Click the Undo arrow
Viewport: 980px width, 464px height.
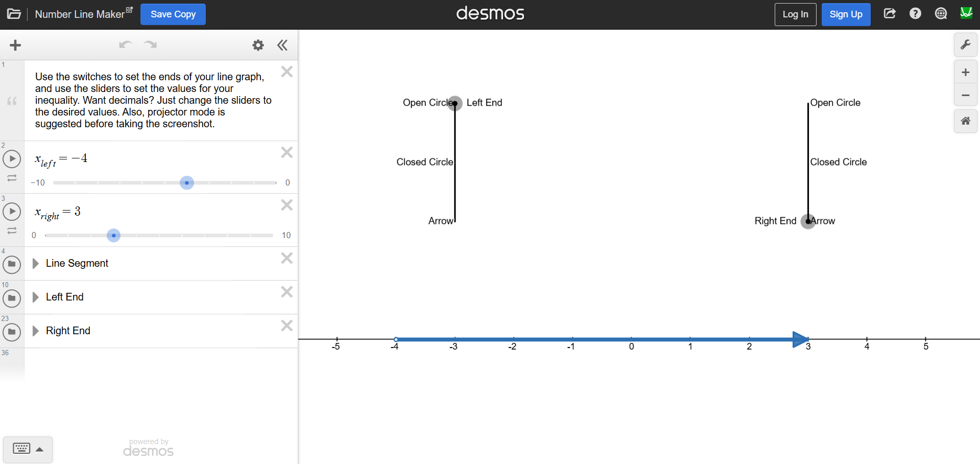[126, 45]
